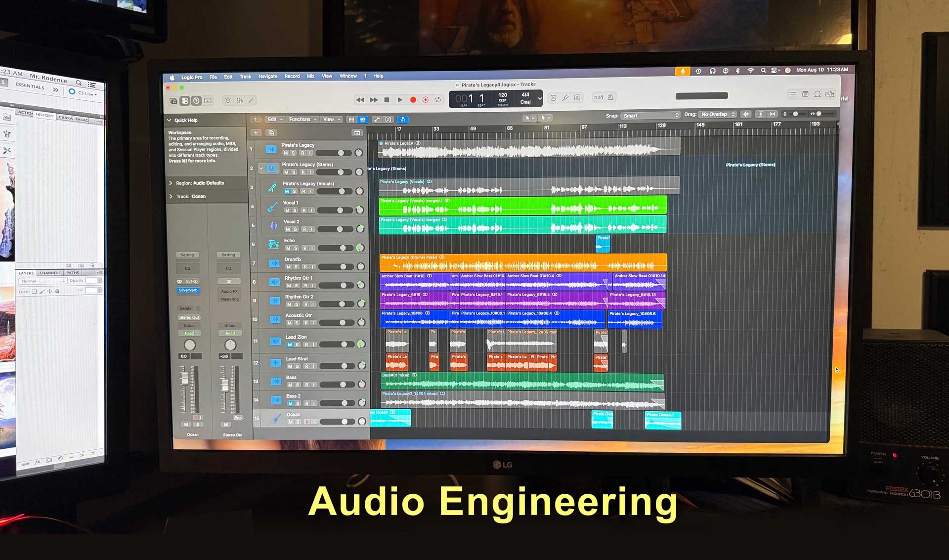949x560 pixels.
Task: Solo the Drumfix track
Action: [x=297, y=267]
